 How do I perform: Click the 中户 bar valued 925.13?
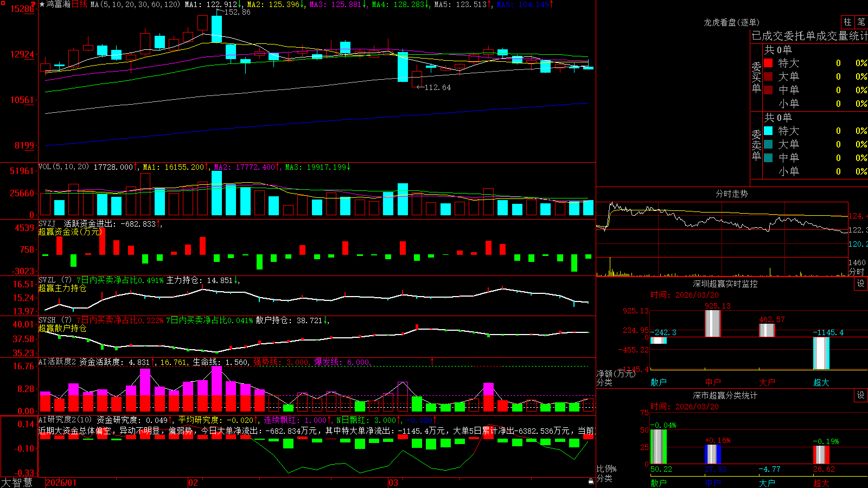712,323
